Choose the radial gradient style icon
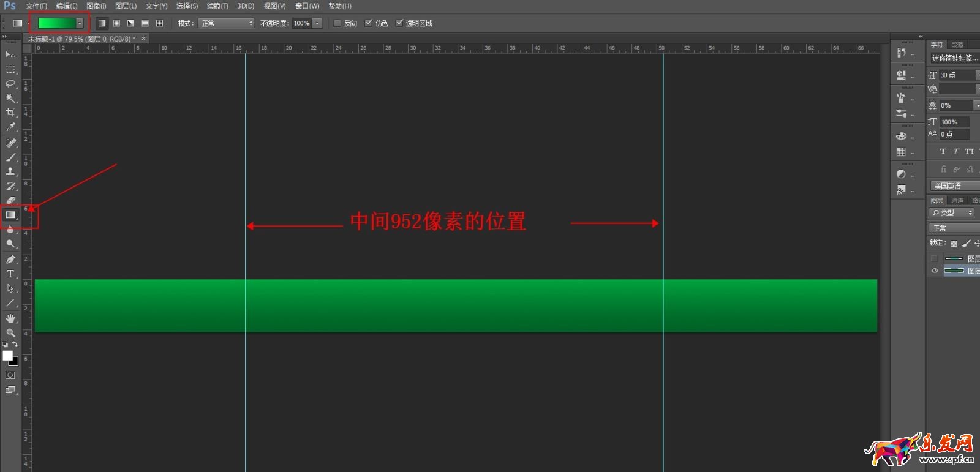 point(116,23)
